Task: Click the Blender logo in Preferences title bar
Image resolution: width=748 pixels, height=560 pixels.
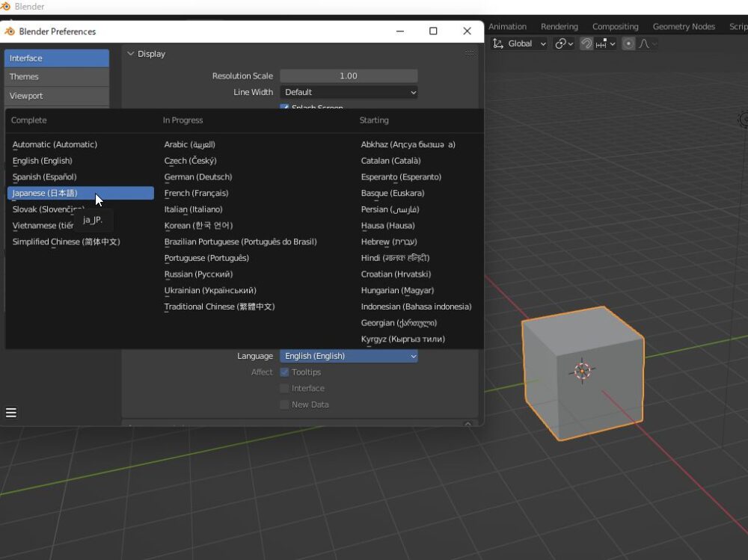Action: [10, 31]
